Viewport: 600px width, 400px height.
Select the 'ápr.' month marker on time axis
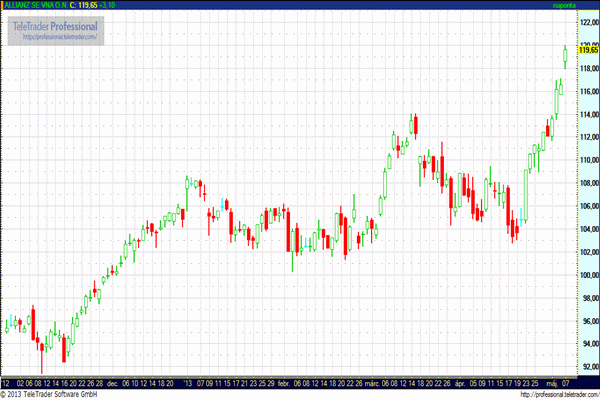coord(460,382)
